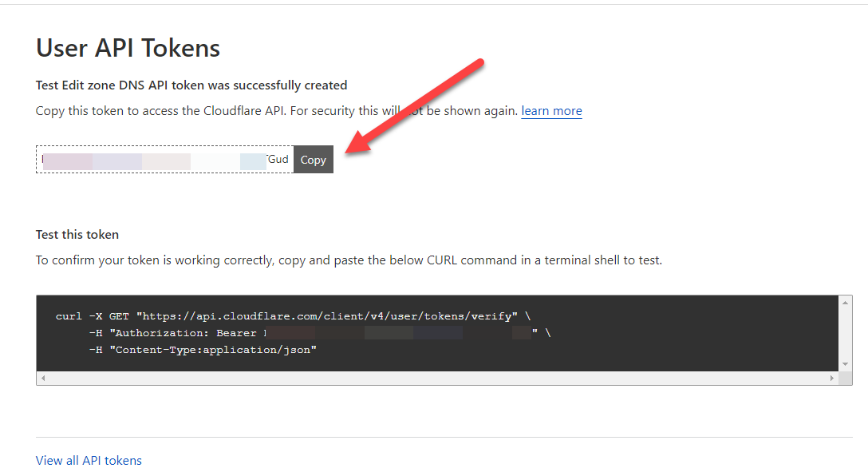Click the Test this token heading
This screenshot has height=468, width=868.
[x=77, y=234]
